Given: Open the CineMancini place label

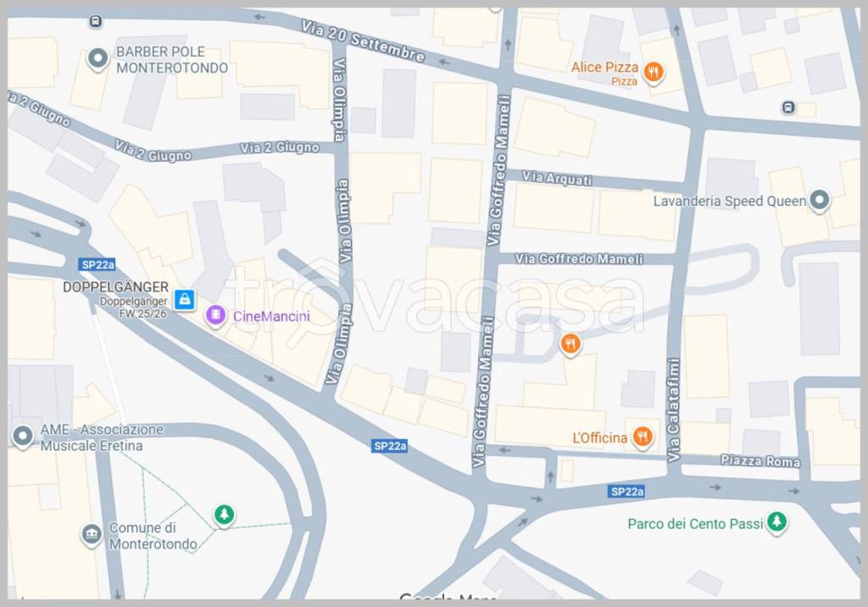Looking at the screenshot, I should 271,316.
